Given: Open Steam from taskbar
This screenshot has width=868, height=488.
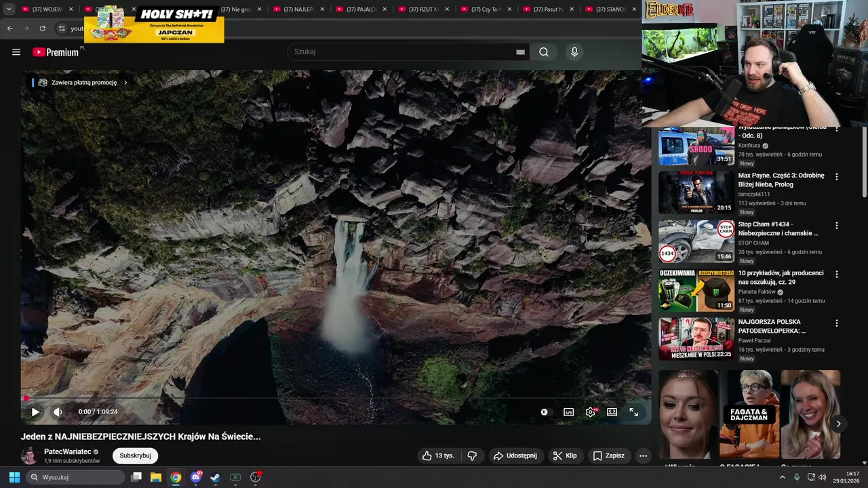Looking at the screenshot, I should [215, 477].
